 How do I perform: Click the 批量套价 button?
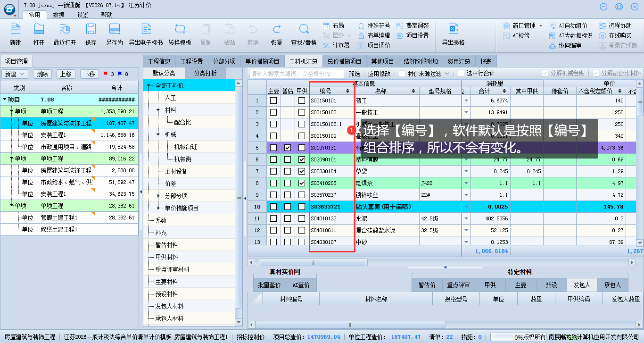270,285
